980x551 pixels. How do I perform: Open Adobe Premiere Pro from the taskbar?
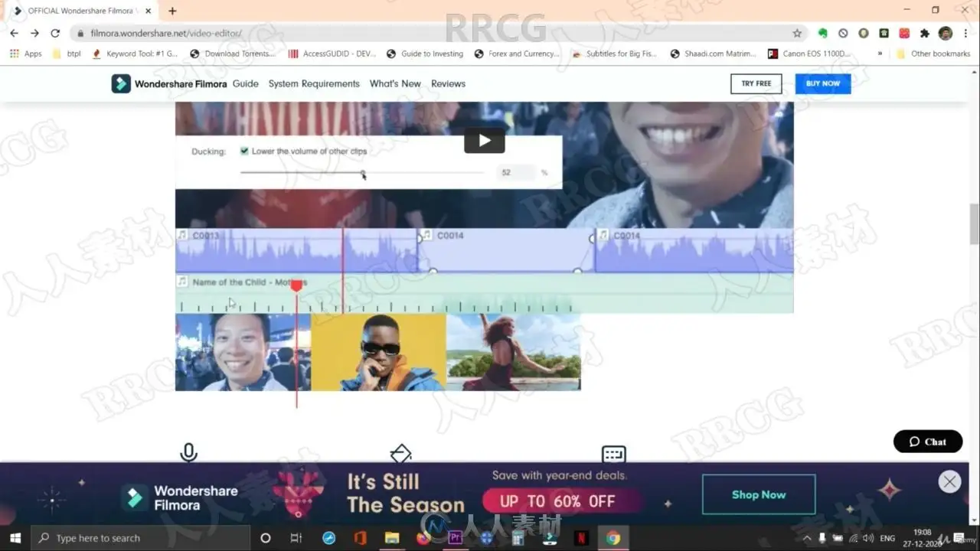[456, 538]
